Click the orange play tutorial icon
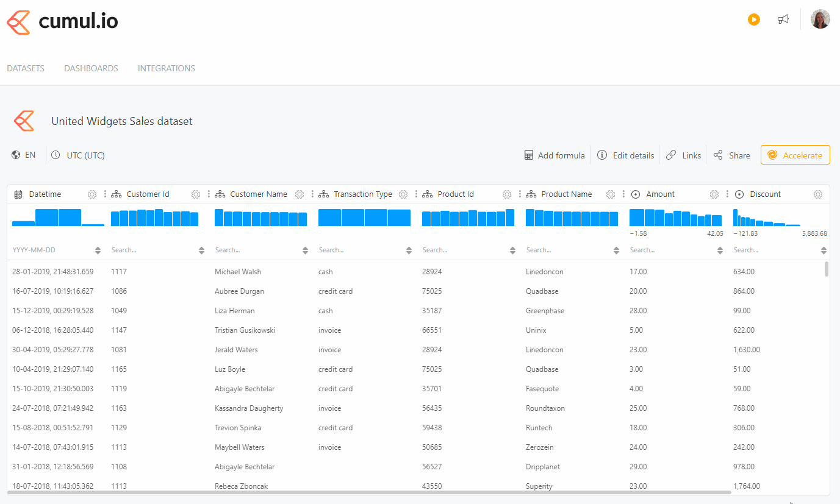The width and height of the screenshot is (840, 504). 754,20
